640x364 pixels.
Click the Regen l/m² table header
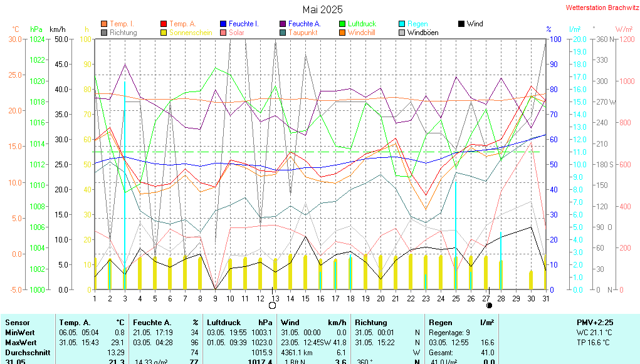coord(461,322)
